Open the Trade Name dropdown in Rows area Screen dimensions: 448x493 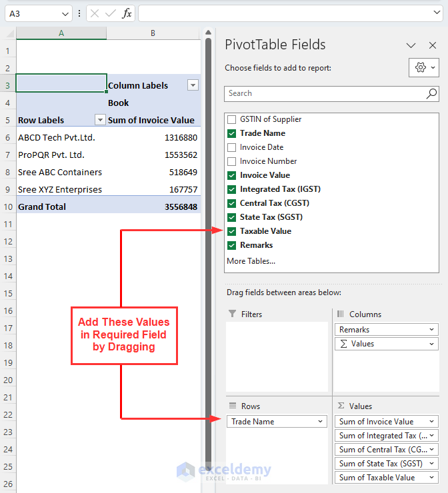pos(320,421)
